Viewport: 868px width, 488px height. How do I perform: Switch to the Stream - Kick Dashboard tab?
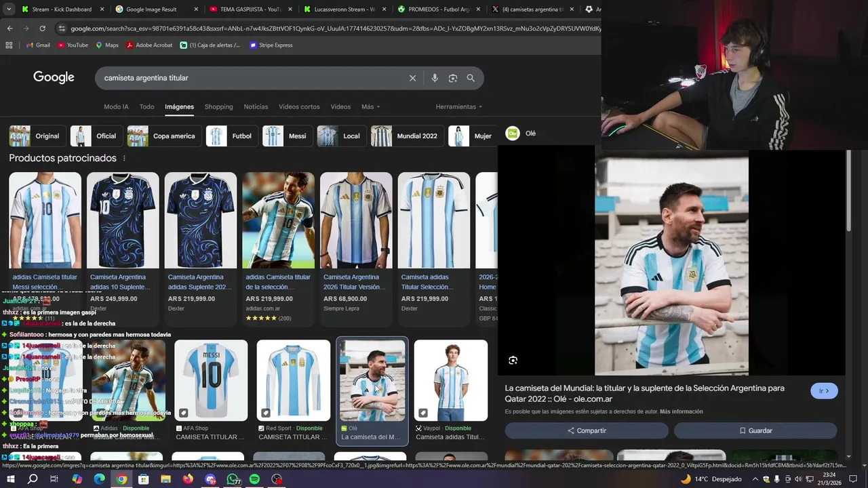pos(62,9)
